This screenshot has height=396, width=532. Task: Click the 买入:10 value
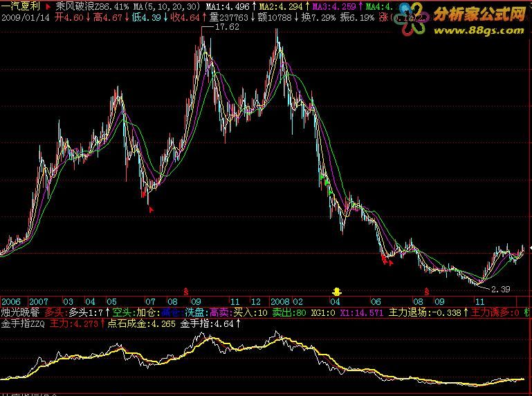coord(250,312)
